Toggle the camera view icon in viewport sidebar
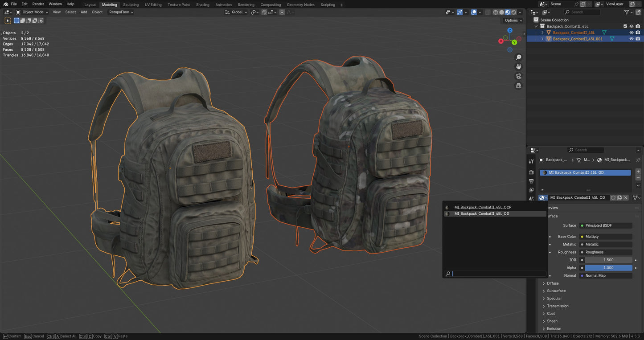 518,76
